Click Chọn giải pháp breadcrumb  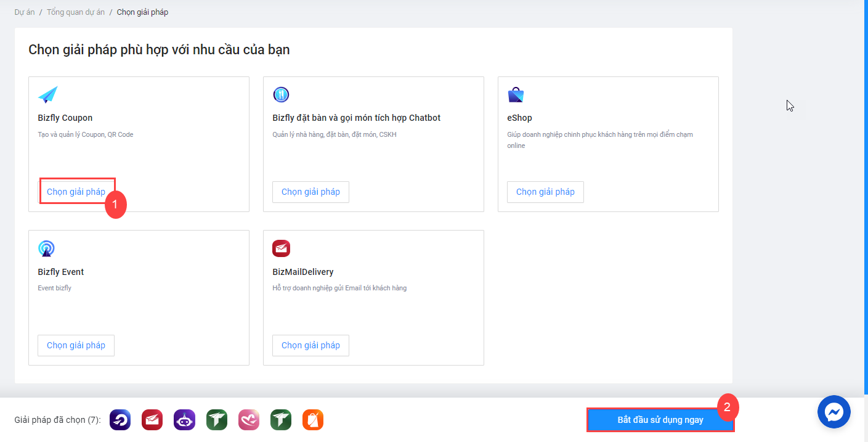pyautogui.click(x=142, y=12)
